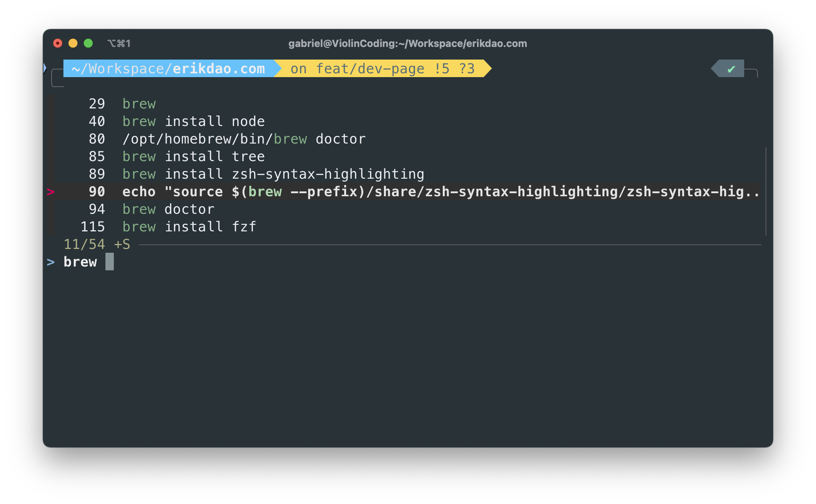The width and height of the screenshot is (816, 504).
Task: Select brew install zsh-syntax-highlighting entry
Action: (273, 174)
